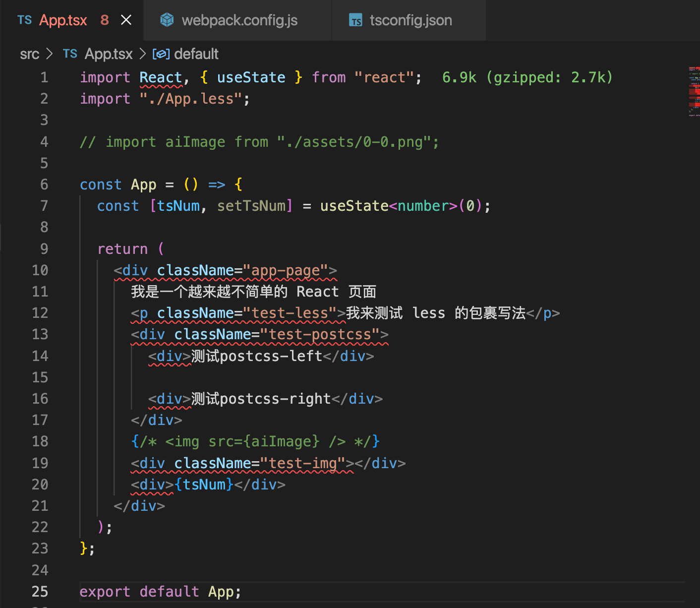
Task: Click the 测试postcss-left text
Action: [x=257, y=356]
